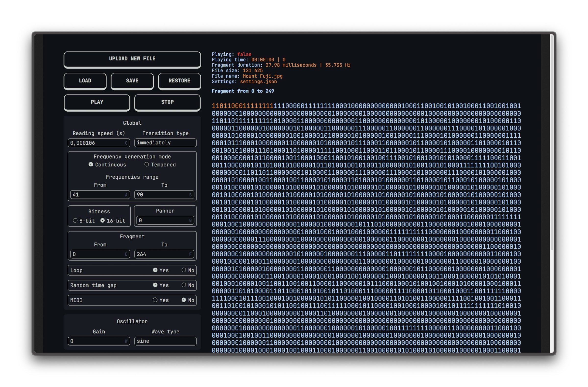
Task: Edit the Reading speed value field
Action: pos(99,143)
